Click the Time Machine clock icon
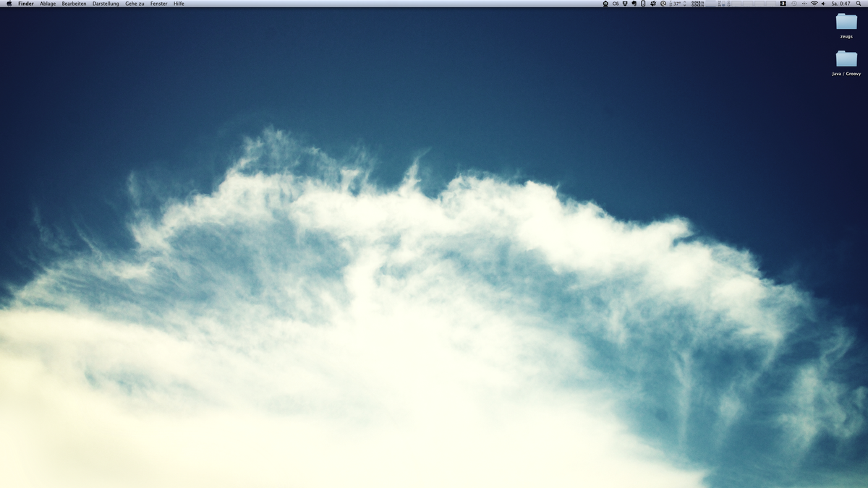868x488 pixels. click(x=794, y=4)
